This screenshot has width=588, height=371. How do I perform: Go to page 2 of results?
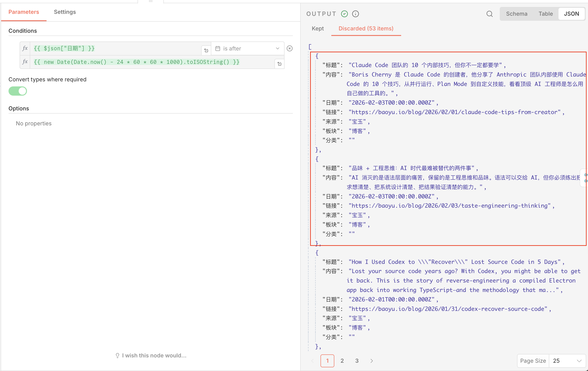pyautogui.click(x=342, y=361)
